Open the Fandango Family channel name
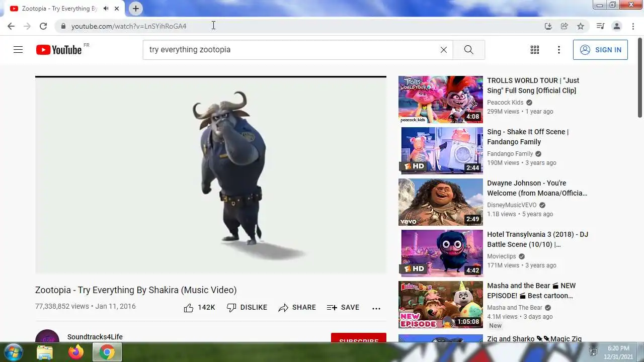Screen dimensions: 644x362 [510, 154]
